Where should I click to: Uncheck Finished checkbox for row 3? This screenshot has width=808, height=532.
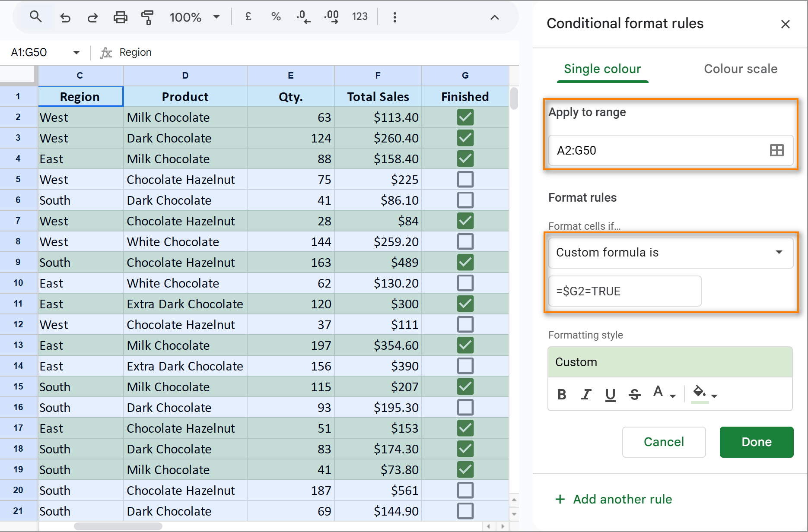click(x=465, y=138)
